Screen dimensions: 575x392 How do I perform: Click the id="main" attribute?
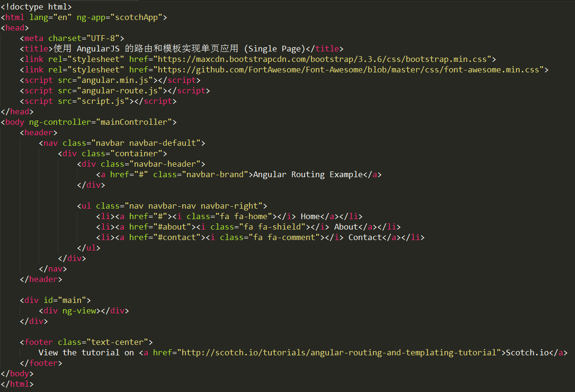tap(65, 300)
